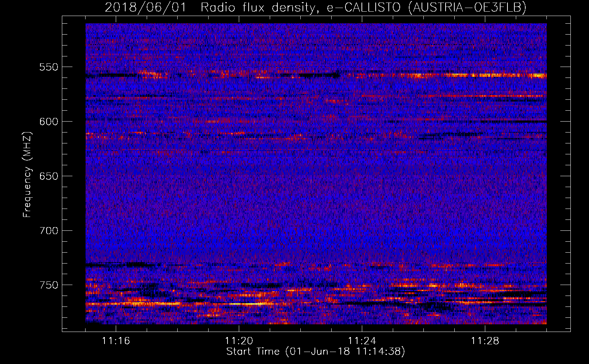The height and width of the screenshot is (364, 589).
Task: Click the 'Start Time (01-Jun-18 11:14:38)' label
Action: click(x=316, y=352)
